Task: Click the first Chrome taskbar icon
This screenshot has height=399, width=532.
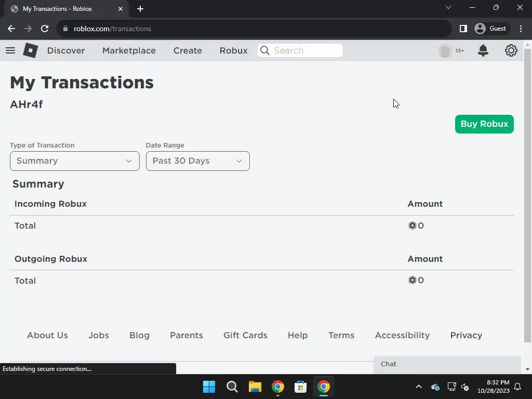Action: pyautogui.click(x=277, y=387)
